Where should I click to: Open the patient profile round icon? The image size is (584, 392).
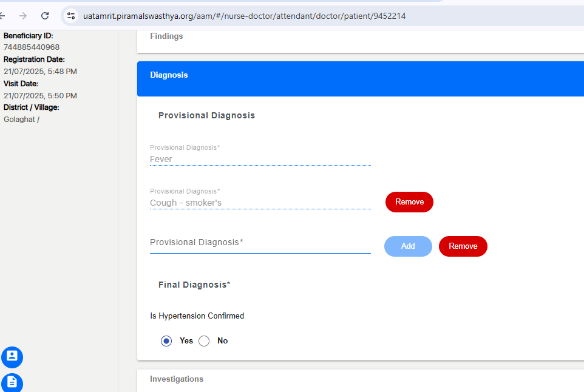(12, 357)
